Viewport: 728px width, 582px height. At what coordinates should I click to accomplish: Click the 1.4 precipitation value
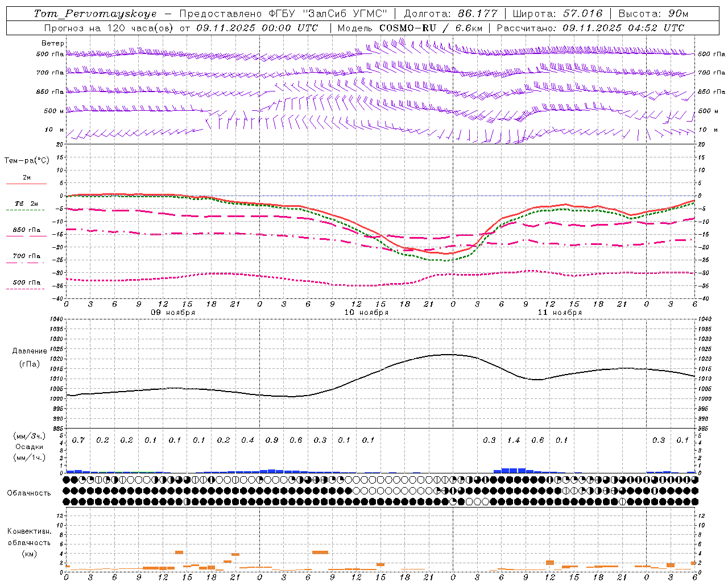coord(514,440)
